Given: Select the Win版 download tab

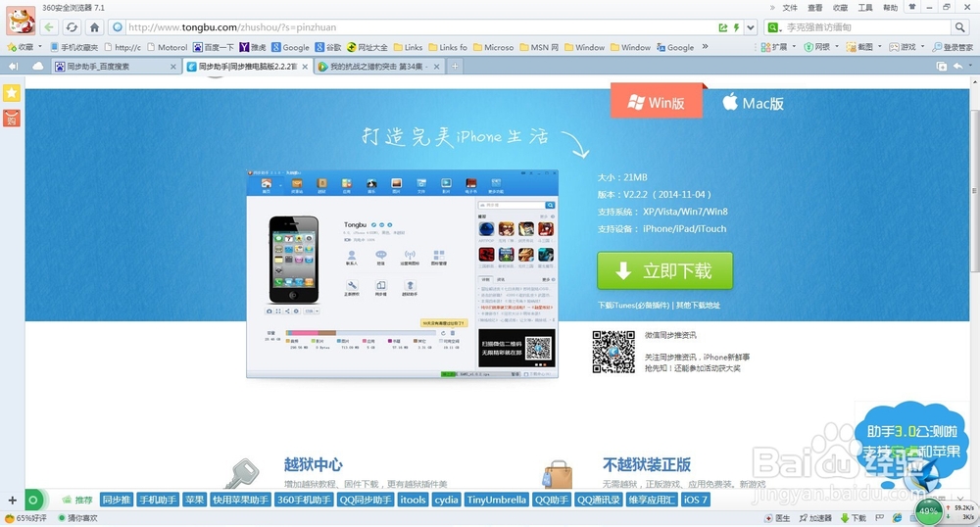Looking at the screenshot, I should point(657,101).
